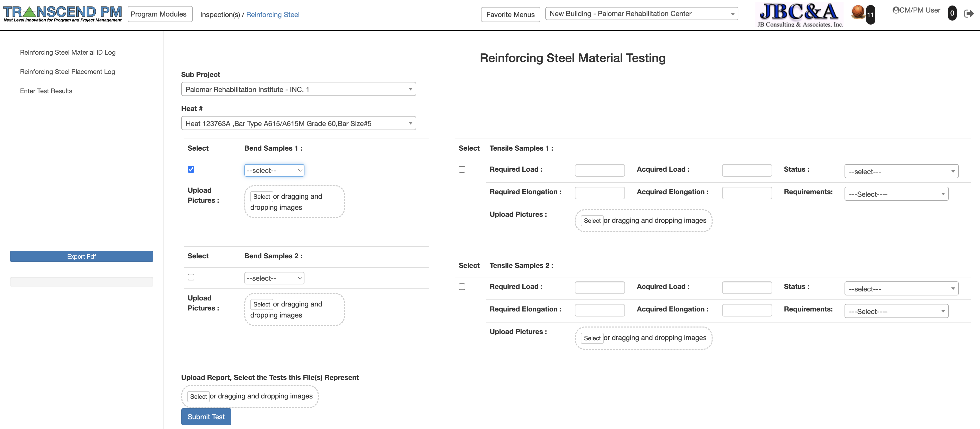The width and height of the screenshot is (980, 429).
Task: Open the 11 notifications badge
Action: [x=870, y=15]
